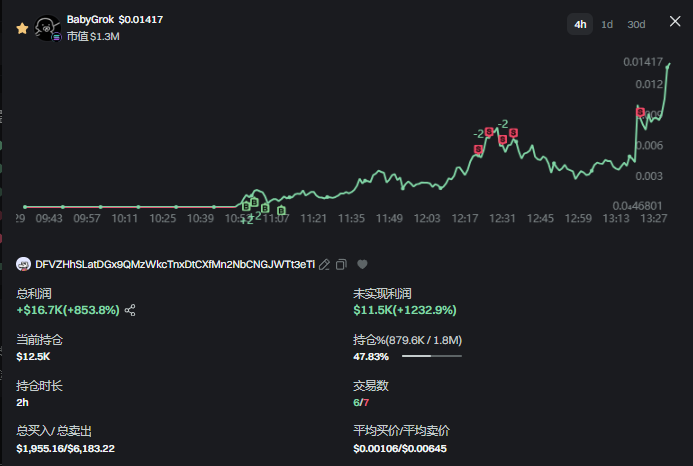Click the wallet avatar icon beside address
693x466 pixels.
pos(23,264)
